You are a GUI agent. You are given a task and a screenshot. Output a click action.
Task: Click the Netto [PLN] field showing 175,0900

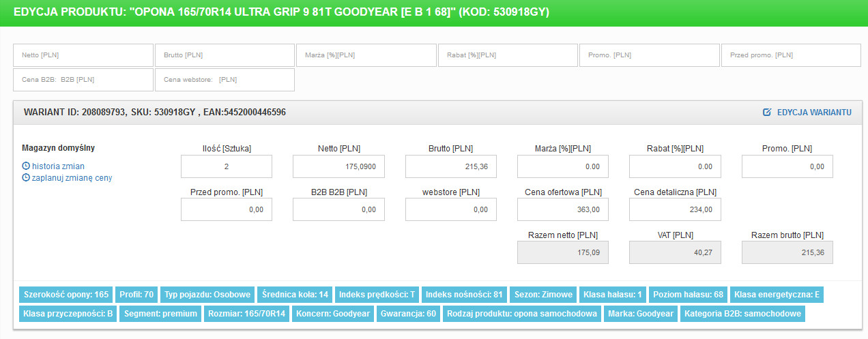[x=338, y=166]
